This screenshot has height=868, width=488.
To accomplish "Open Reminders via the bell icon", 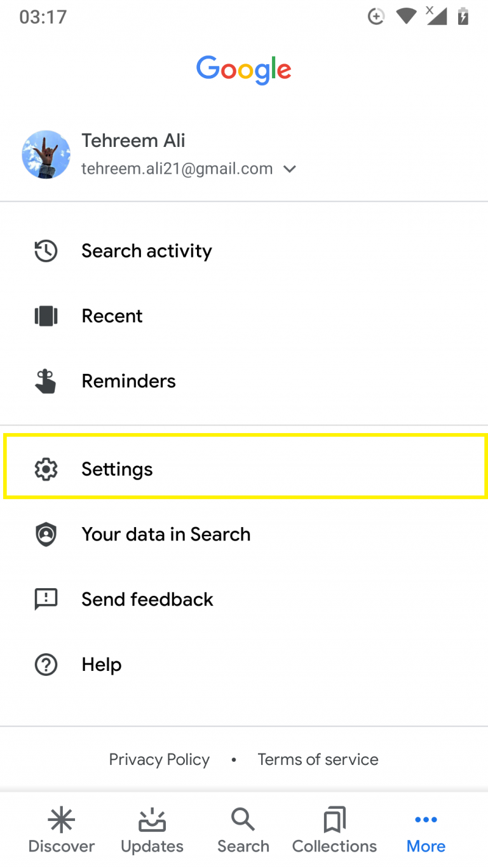I will 46,381.
